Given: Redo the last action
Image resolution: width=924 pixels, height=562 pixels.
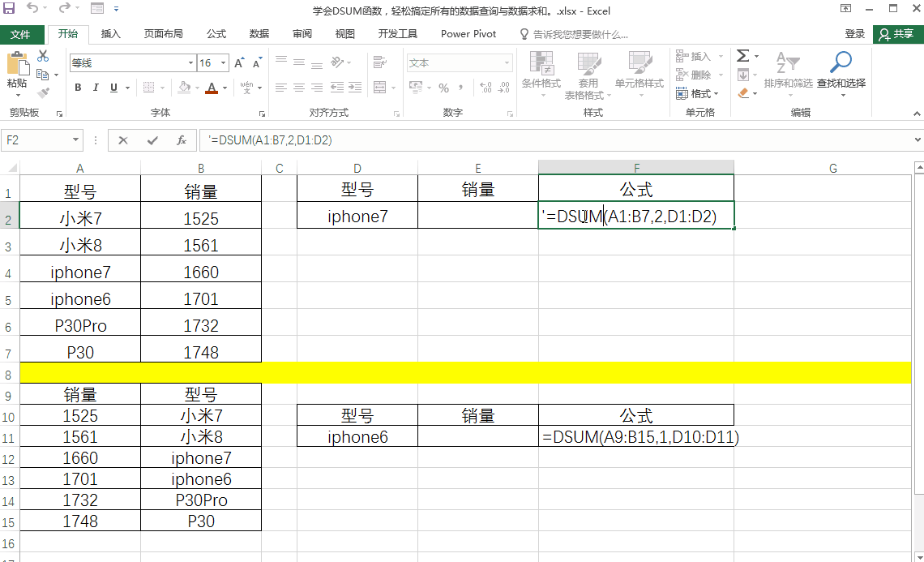Looking at the screenshot, I should coord(65,8).
